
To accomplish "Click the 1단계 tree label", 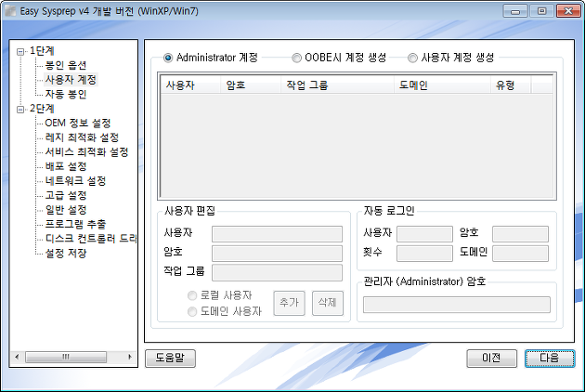I will [42, 51].
